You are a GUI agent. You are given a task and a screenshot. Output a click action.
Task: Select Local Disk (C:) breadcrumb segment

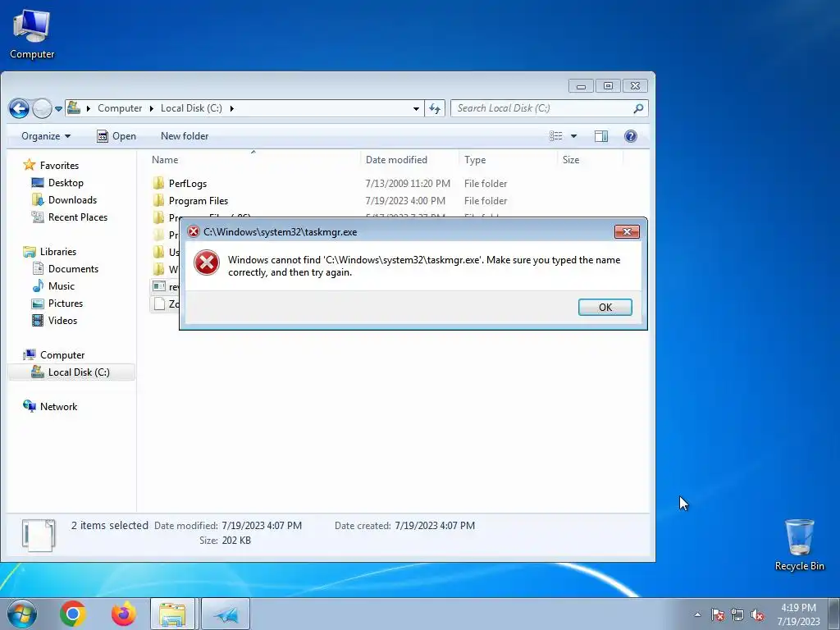click(x=191, y=108)
